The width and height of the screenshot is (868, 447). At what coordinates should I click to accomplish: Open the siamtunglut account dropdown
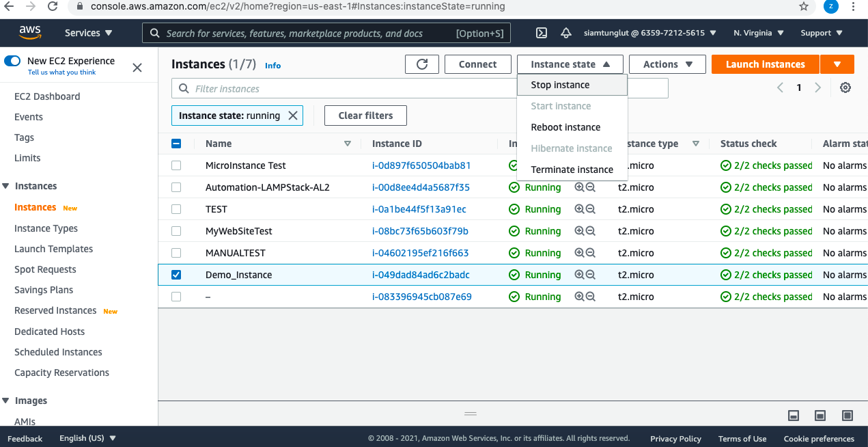coord(650,33)
